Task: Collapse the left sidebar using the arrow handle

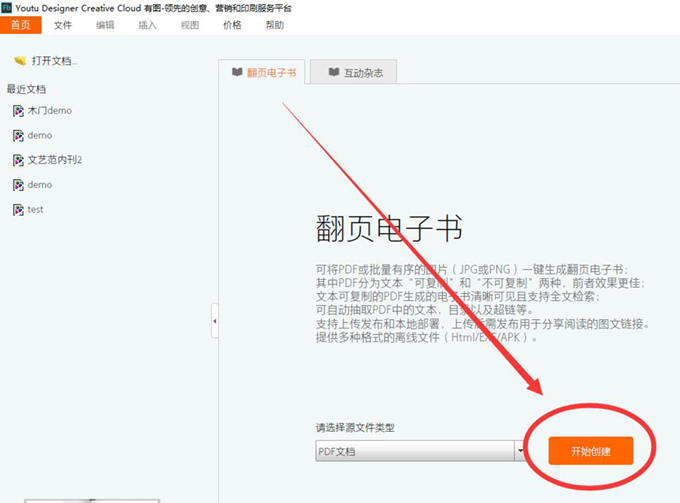Action: (214, 321)
